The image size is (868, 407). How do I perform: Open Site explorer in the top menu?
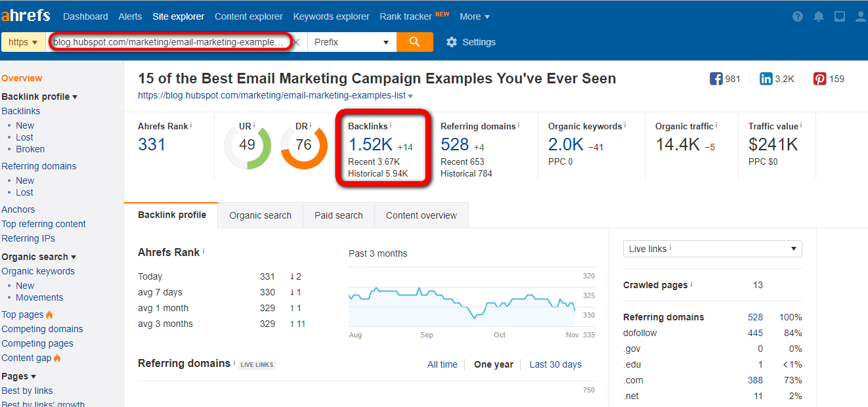[x=179, y=16]
